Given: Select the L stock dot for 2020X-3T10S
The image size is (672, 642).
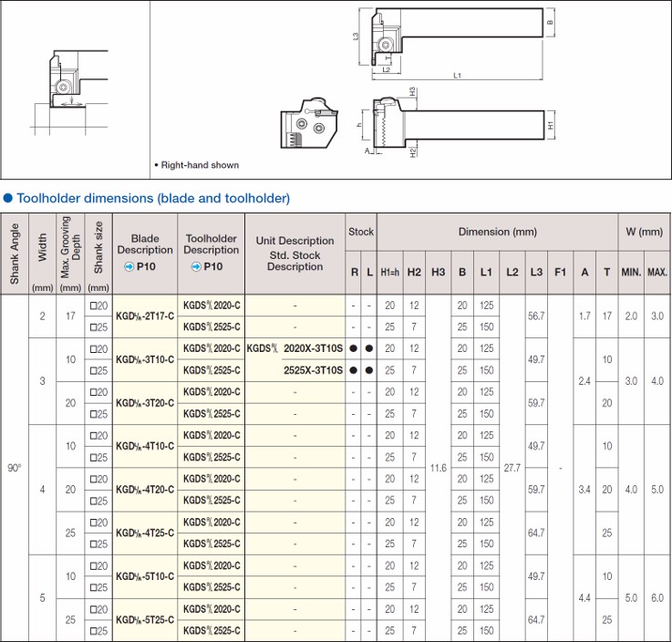Looking at the screenshot, I should [369, 348].
